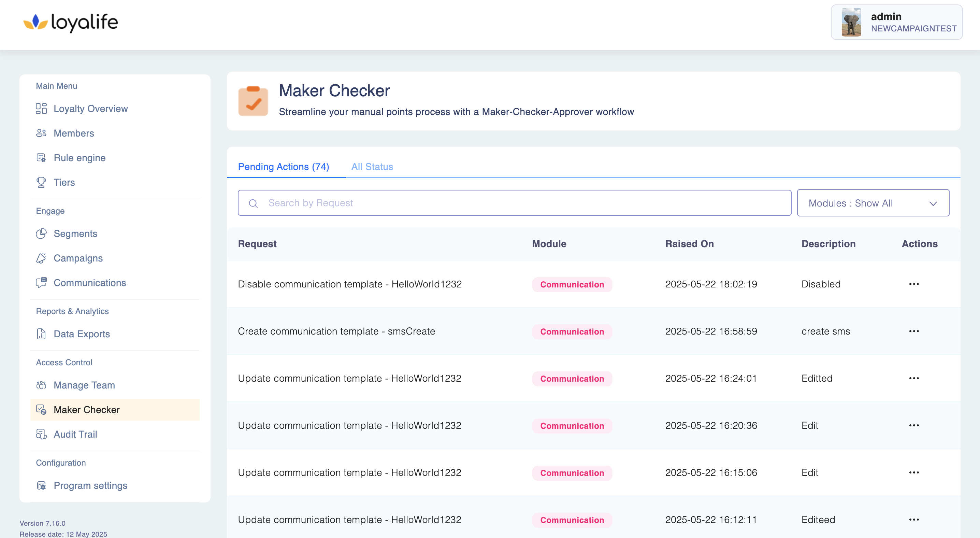
Task: Select the Pending Actions (74) tab
Action: pos(284,167)
